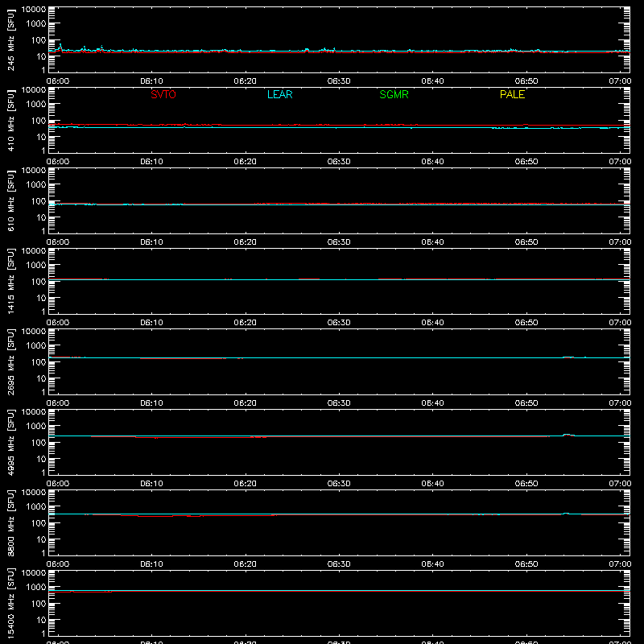Screen dimensions: 644x644
Task: Click 06:40 tick label under 2695 MHz panel
Action: [432, 403]
